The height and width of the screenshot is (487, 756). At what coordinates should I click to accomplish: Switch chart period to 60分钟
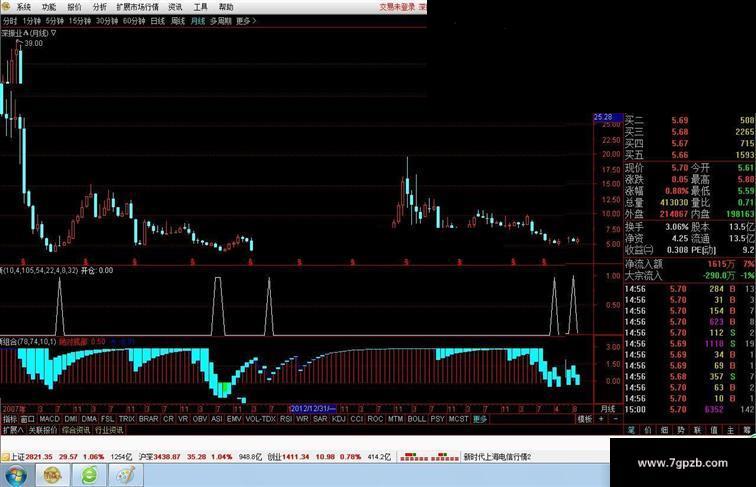tap(134, 21)
